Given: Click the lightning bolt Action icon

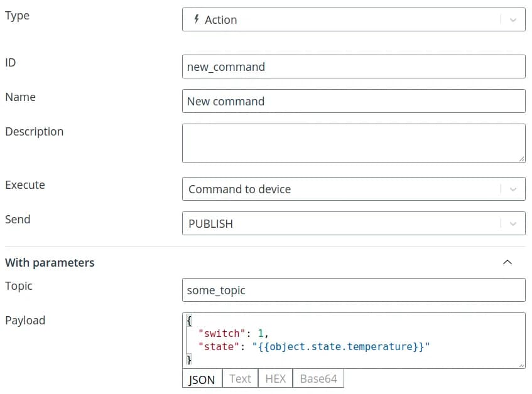Looking at the screenshot, I should (196, 19).
